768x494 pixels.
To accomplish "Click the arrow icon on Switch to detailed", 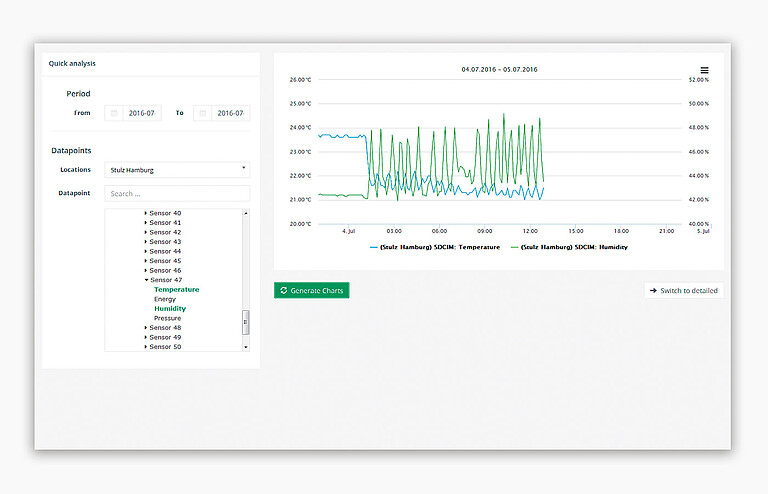I will 653,290.
